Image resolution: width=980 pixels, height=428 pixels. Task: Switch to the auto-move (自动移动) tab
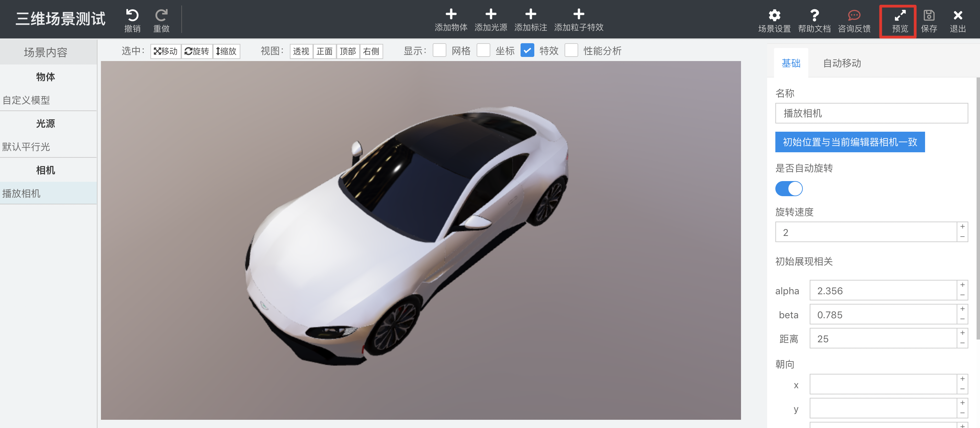click(x=842, y=63)
